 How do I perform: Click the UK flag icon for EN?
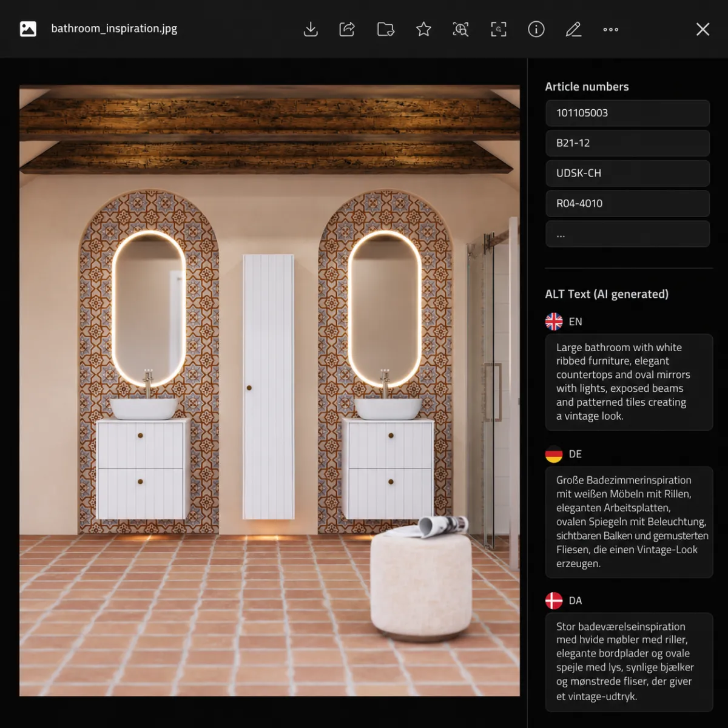[554, 322]
